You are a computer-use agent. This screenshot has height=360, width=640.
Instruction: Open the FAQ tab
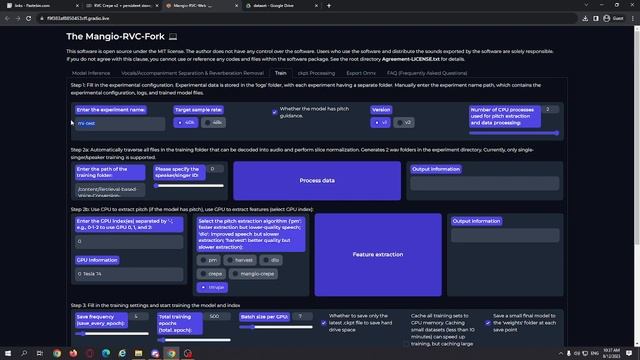pyautogui.click(x=427, y=73)
